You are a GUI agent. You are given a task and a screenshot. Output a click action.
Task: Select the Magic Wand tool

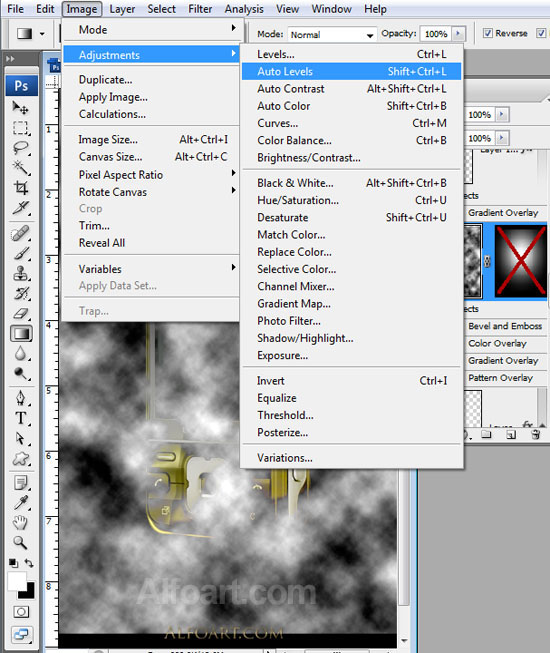click(20, 168)
